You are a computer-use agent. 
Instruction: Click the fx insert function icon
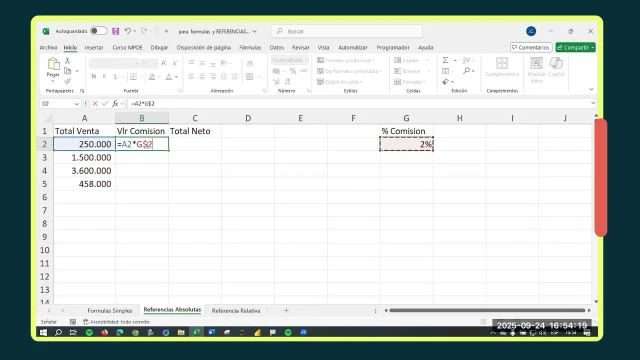[x=115, y=104]
